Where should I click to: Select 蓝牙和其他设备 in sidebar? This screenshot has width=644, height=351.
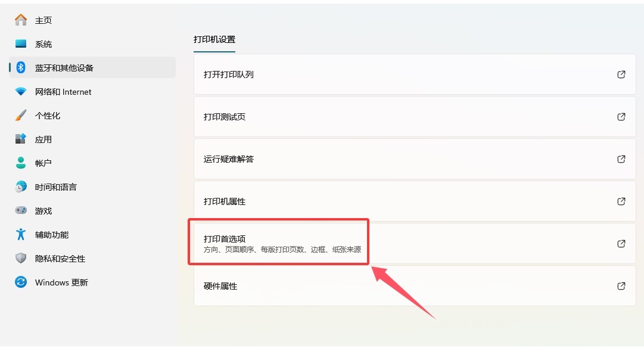(92, 68)
